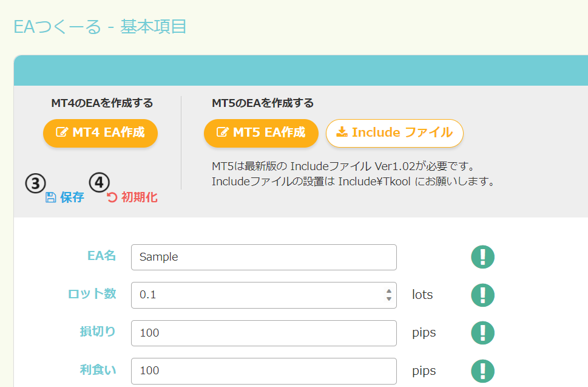588x387 pixels.
Task: Click the EA名 label
Action: (x=101, y=256)
